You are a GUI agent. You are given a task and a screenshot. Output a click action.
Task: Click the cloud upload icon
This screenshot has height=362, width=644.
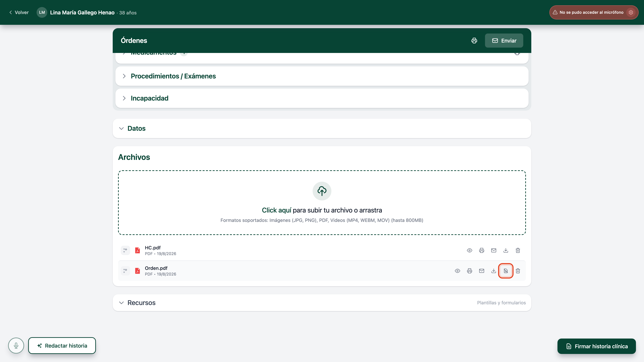322,191
